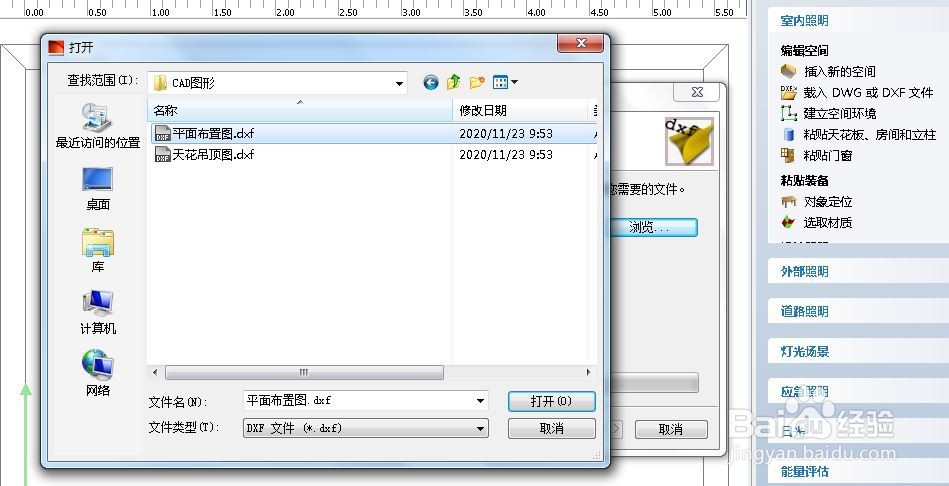
Task: Sort files by 名称 column header
Action: [300, 110]
